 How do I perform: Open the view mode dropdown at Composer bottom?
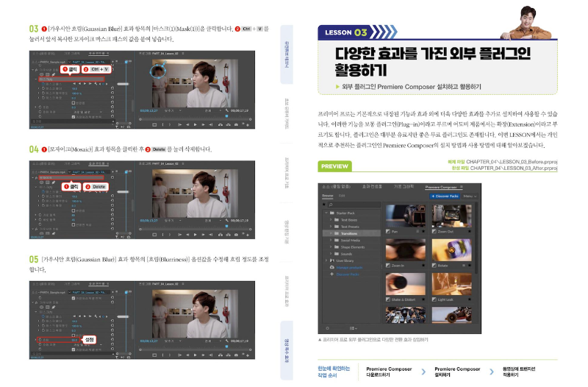[x=354, y=328]
